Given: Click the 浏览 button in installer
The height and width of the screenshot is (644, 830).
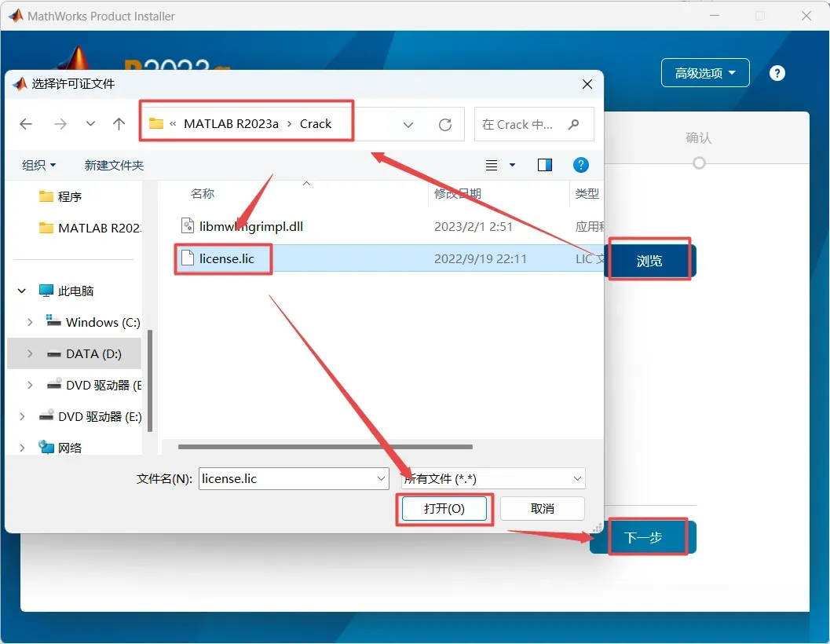Looking at the screenshot, I should pos(649,261).
